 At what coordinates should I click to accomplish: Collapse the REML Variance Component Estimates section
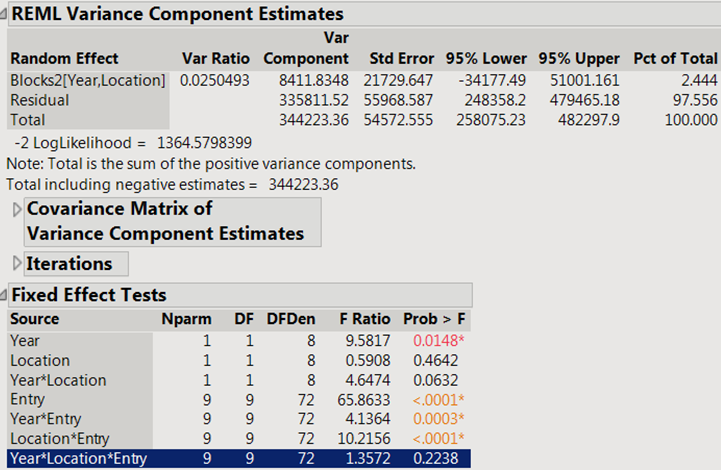pyautogui.click(x=6, y=15)
